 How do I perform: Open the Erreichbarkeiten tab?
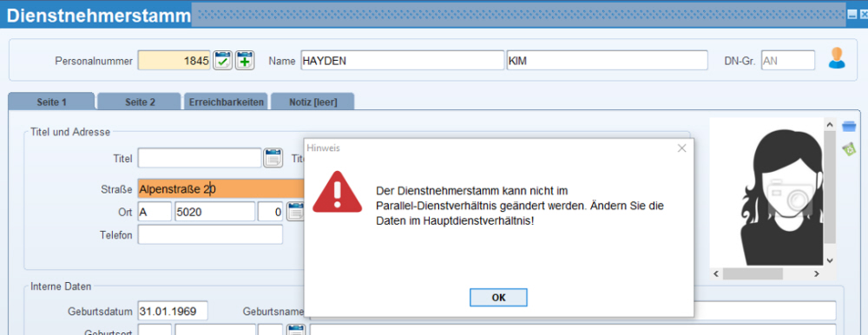(x=227, y=102)
